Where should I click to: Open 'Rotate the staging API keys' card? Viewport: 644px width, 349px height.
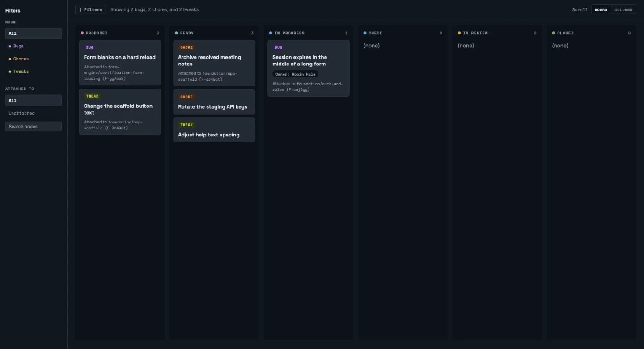[x=214, y=102]
